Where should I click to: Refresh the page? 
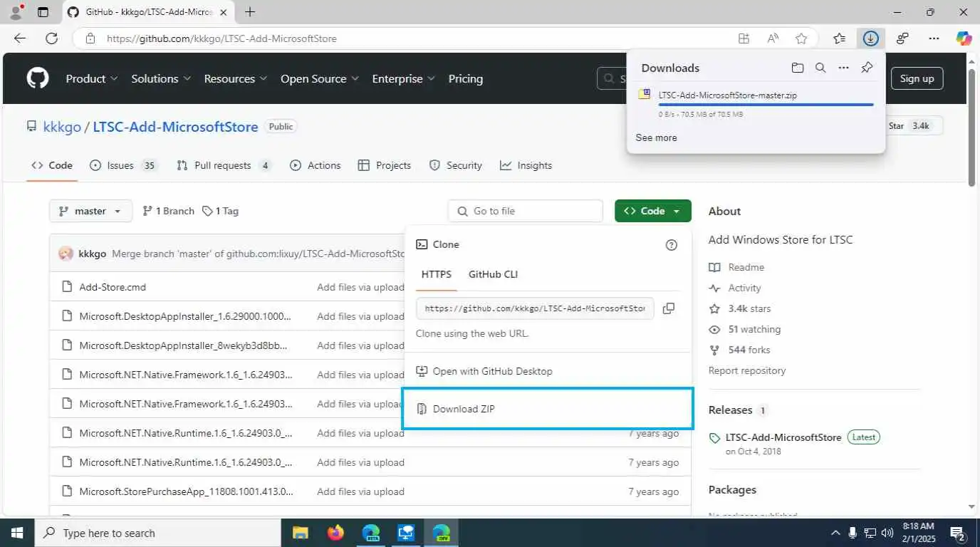coord(51,38)
